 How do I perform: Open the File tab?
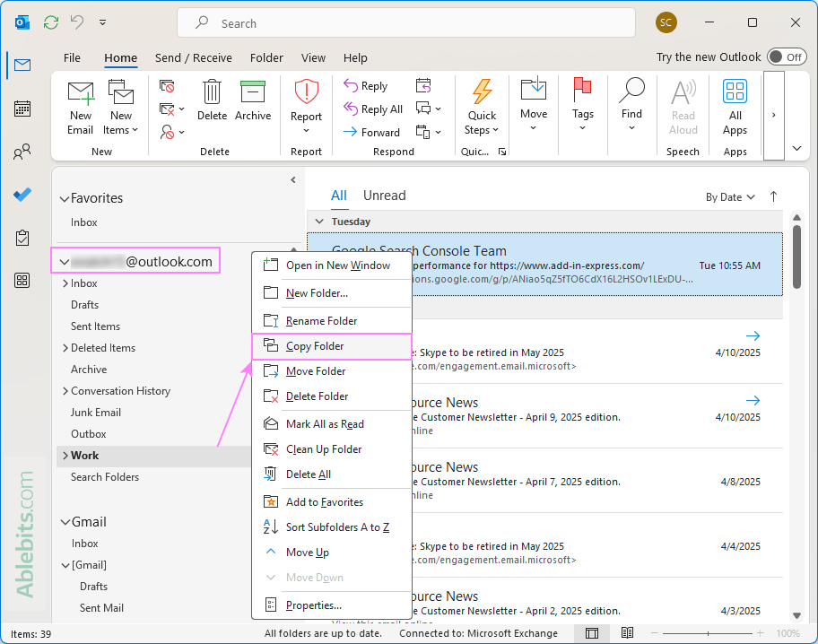(x=72, y=57)
